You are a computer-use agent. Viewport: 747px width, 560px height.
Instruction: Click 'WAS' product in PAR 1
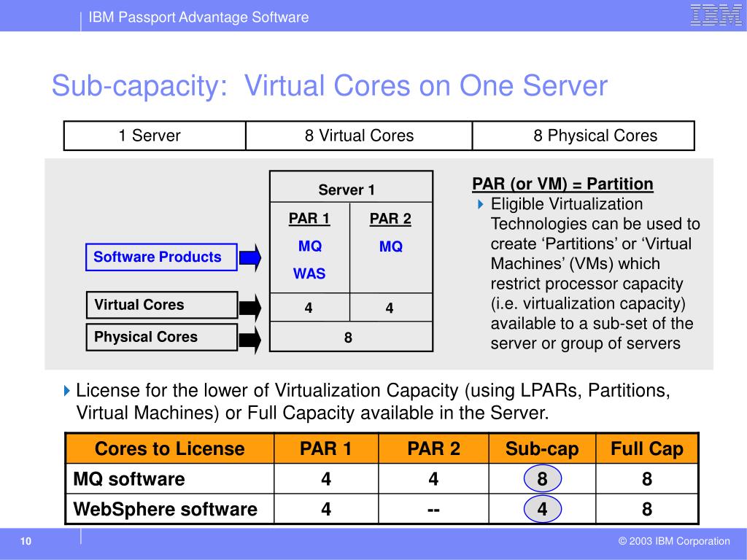309,274
